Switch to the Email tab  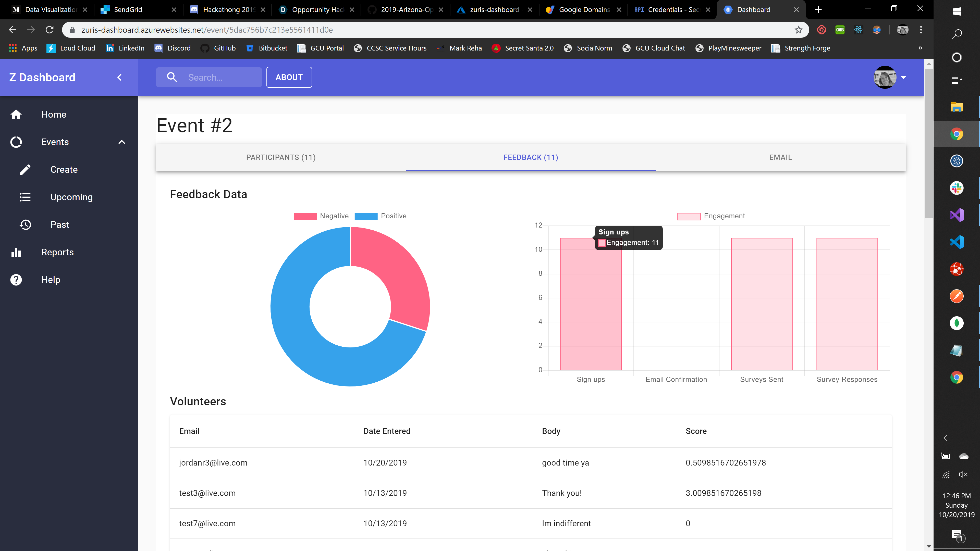pyautogui.click(x=780, y=157)
